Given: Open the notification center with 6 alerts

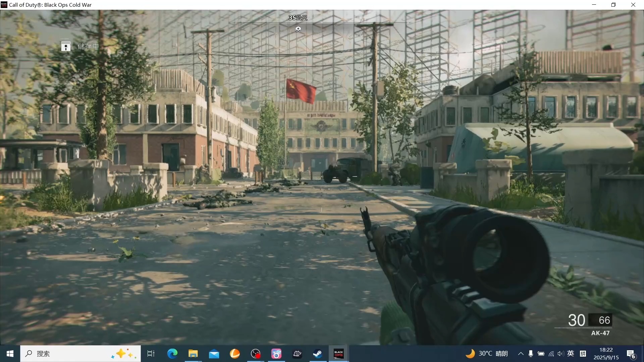Looking at the screenshot, I should click(x=631, y=354).
